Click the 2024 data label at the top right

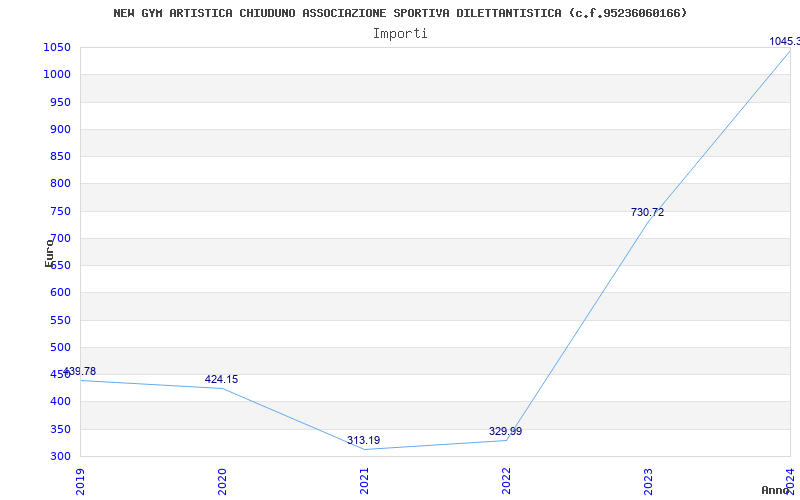[x=785, y=41]
